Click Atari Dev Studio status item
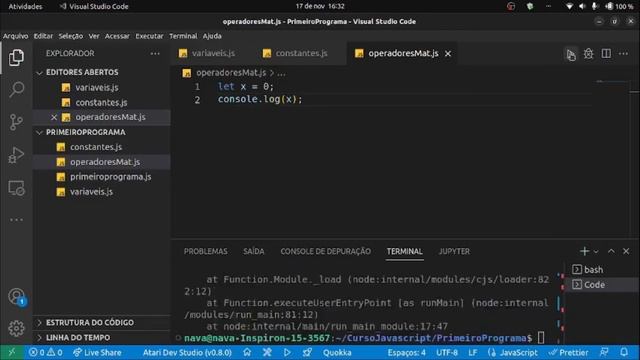The height and width of the screenshot is (360, 640). pos(187,352)
